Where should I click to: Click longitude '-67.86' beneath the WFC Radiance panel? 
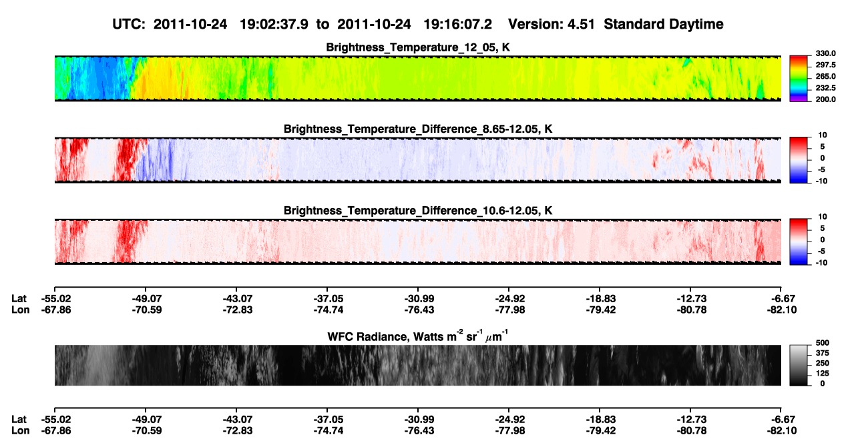point(55,430)
